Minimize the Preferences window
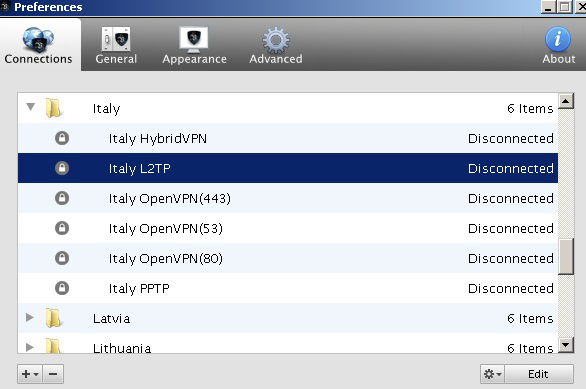This screenshot has width=586, height=389. [548, 7]
